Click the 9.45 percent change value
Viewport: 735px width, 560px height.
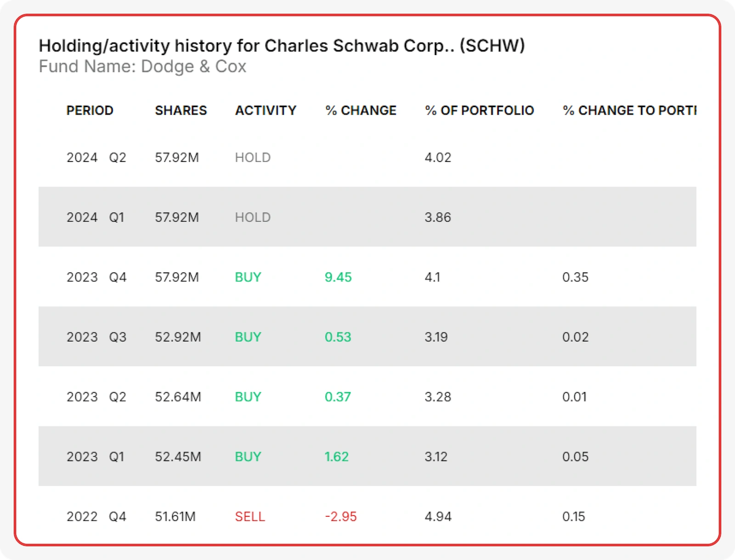coord(338,277)
